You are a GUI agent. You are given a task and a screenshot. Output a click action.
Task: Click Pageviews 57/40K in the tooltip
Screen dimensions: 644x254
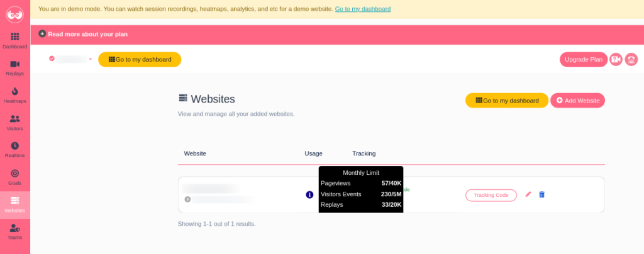361,184
